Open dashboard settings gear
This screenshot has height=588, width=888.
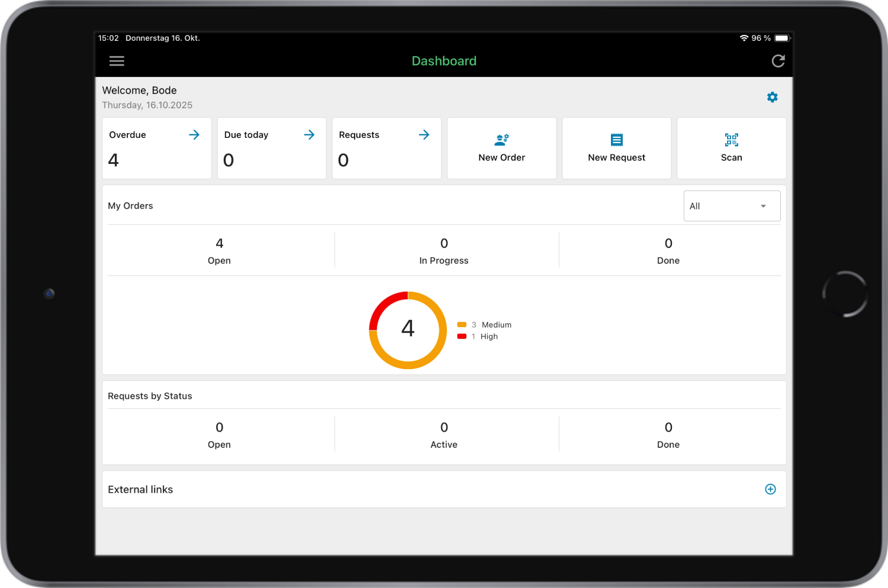tap(772, 97)
